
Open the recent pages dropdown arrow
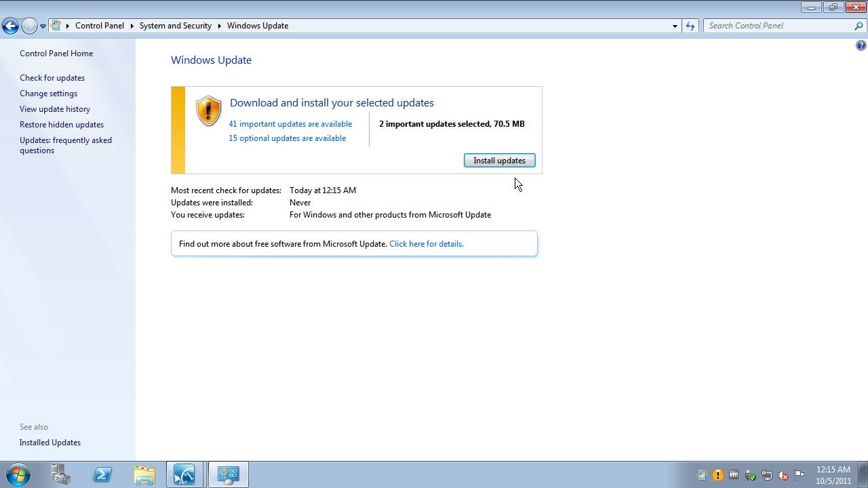43,26
